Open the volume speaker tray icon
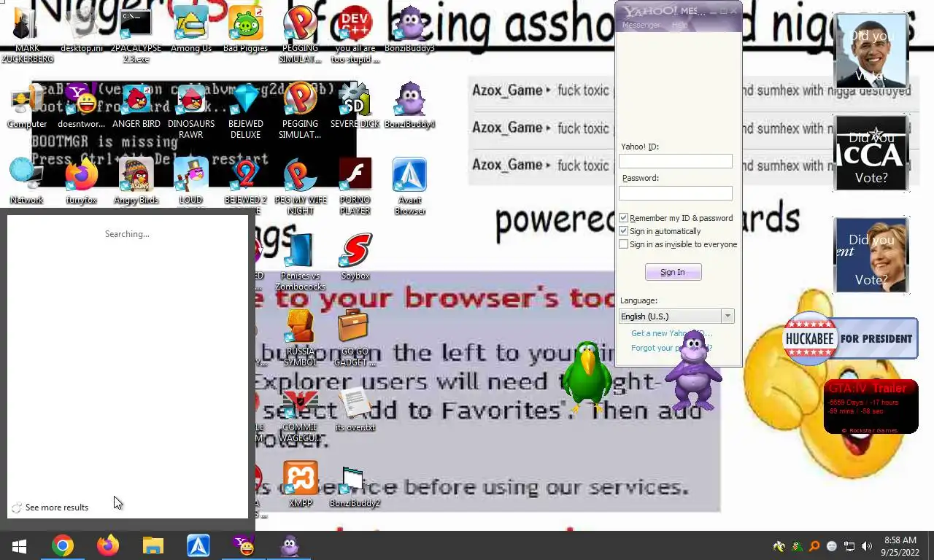Screen dimensions: 934x560 tap(867, 546)
